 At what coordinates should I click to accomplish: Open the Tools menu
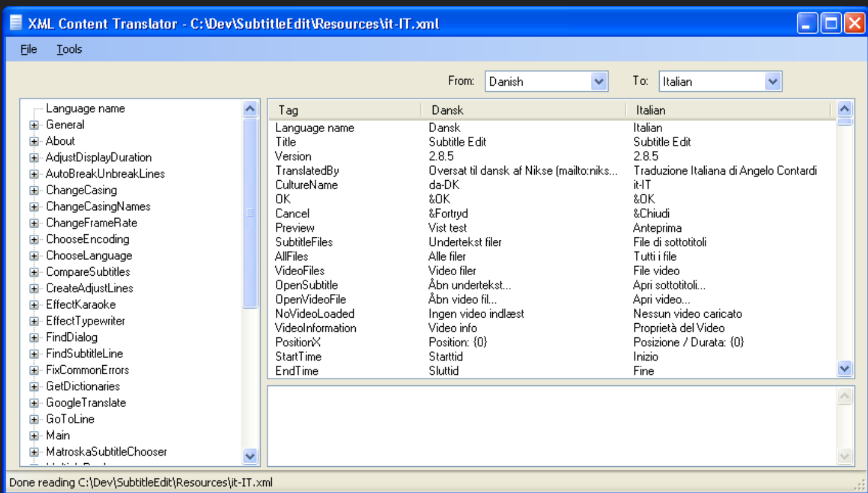pos(68,49)
